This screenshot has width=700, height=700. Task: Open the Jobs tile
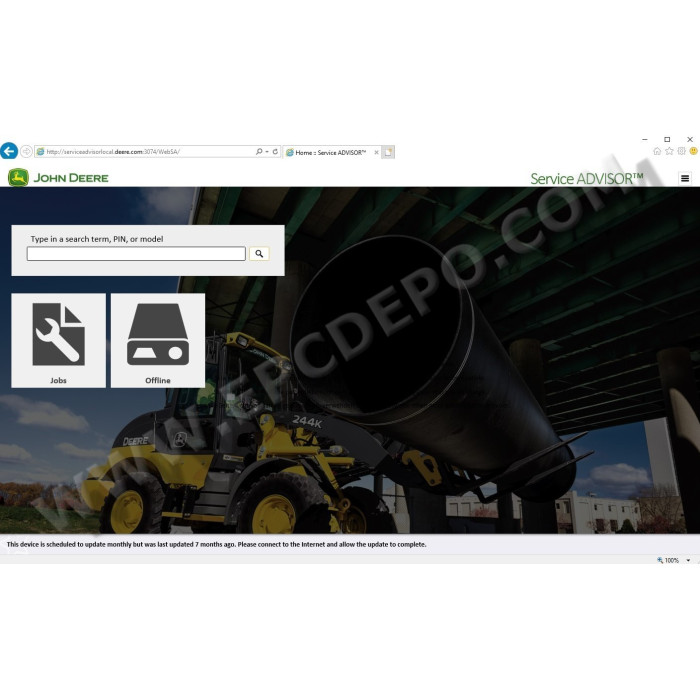click(58, 340)
